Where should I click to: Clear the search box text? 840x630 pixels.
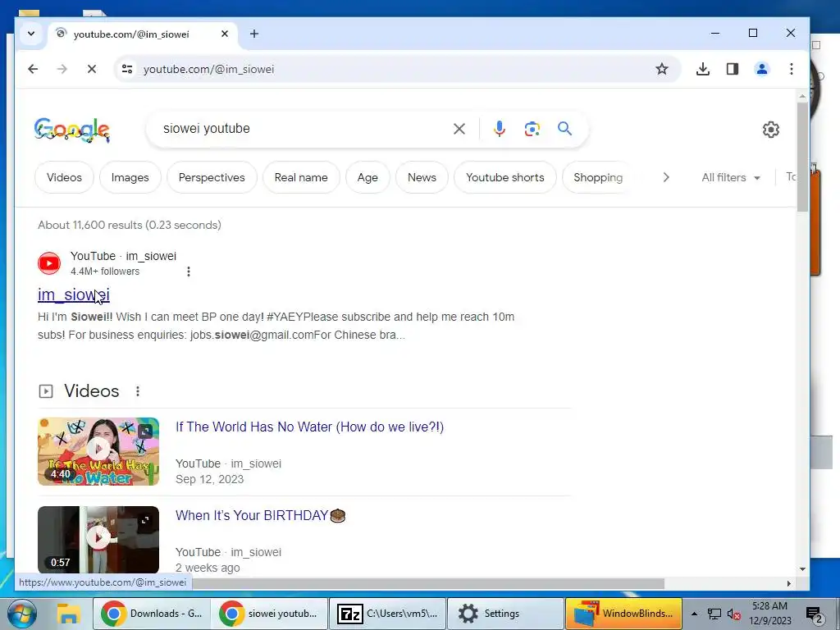[x=459, y=129]
